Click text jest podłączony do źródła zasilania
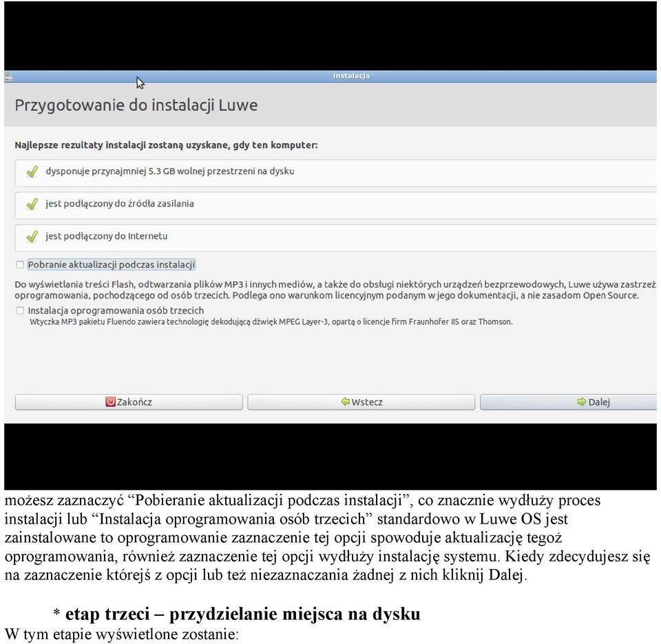The image size is (661, 644). (x=120, y=204)
